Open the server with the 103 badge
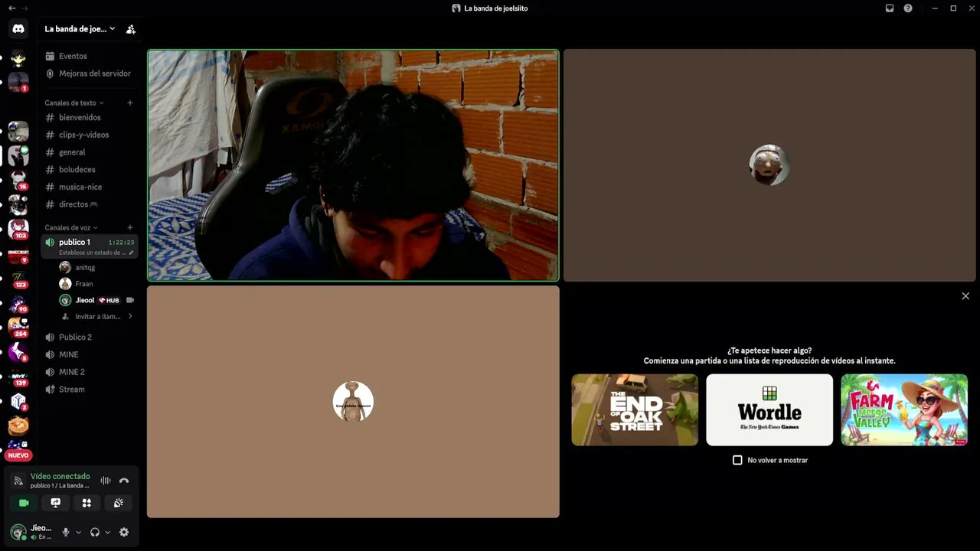The width and height of the screenshot is (980, 551). click(x=18, y=229)
